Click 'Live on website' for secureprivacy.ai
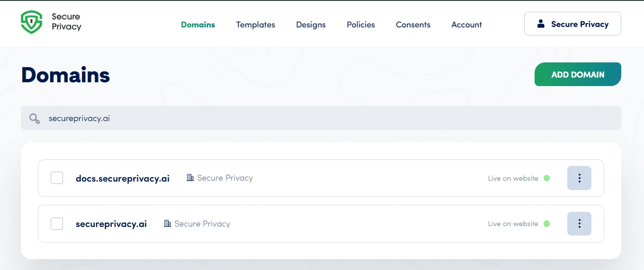The width and height of the screenshot is (644, 270). [x=513, y=224]
